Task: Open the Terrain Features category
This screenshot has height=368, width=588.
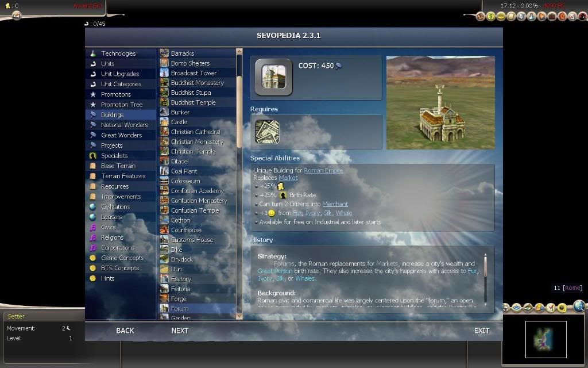Action: click(x=121, y=176)
